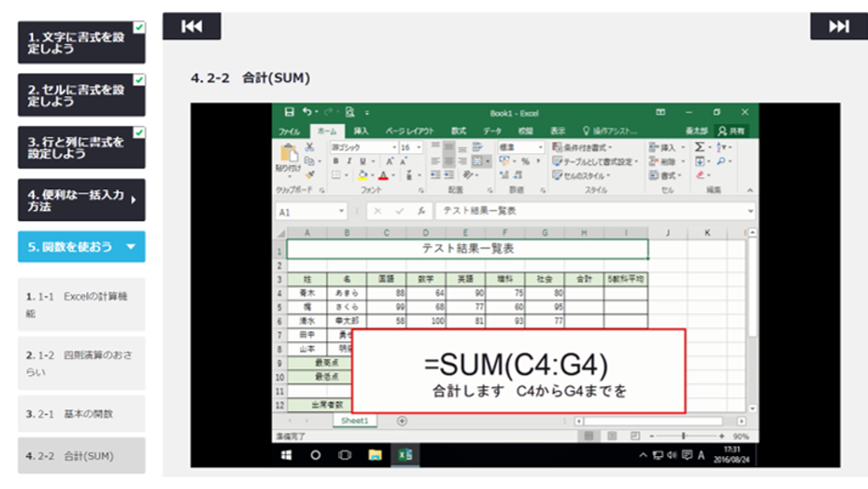Screen dimensions: 868x489
Task: Add a new sheet with plus icon
Action: click(x=401, y=420)
